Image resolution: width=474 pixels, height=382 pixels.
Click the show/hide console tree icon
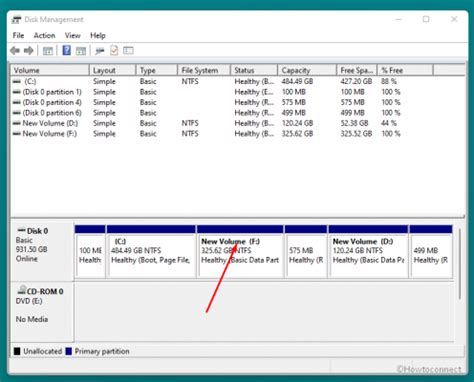48,51
